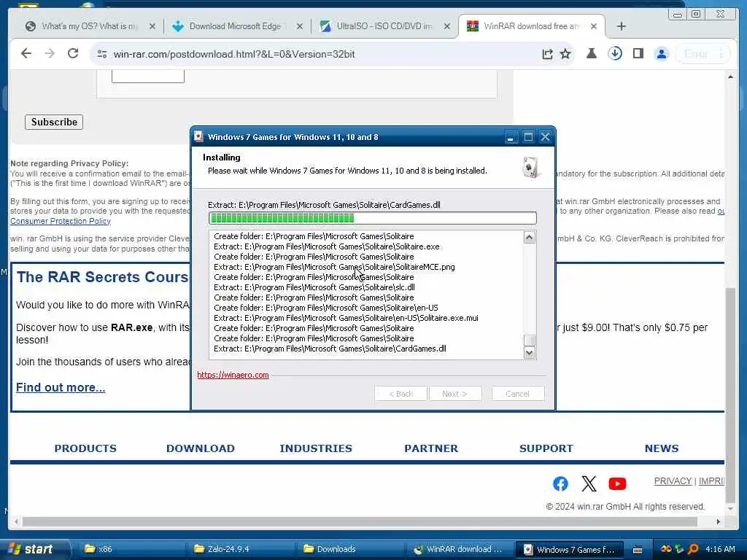Close the WinRAR download tab
Viewport: 747px width, 560px height.
click(594, 27)
